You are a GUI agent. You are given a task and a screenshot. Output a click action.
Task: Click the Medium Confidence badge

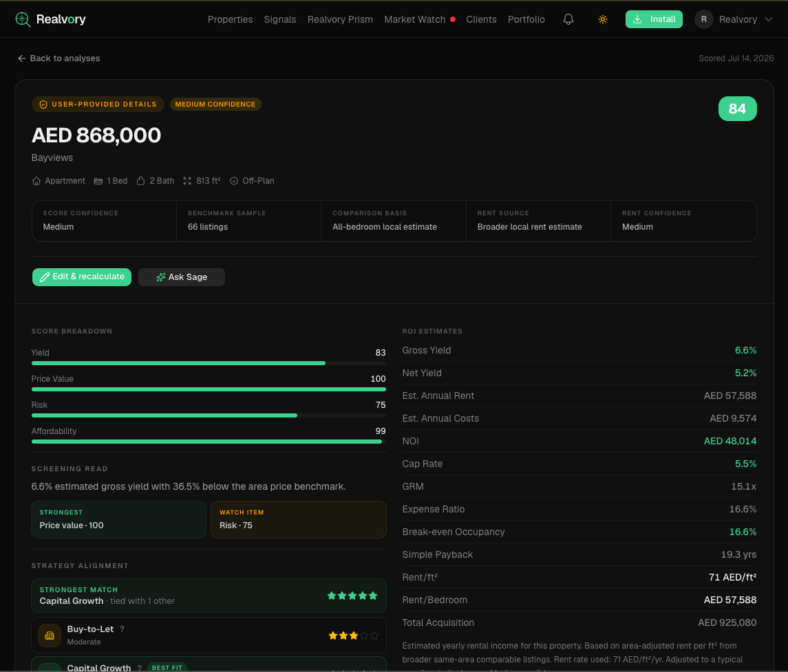click(215, 104)
